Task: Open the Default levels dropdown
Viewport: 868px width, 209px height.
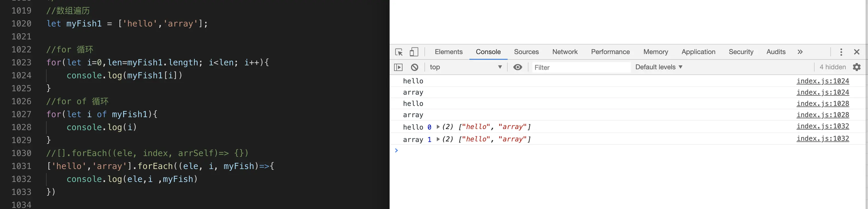Action: pos(659,67)
